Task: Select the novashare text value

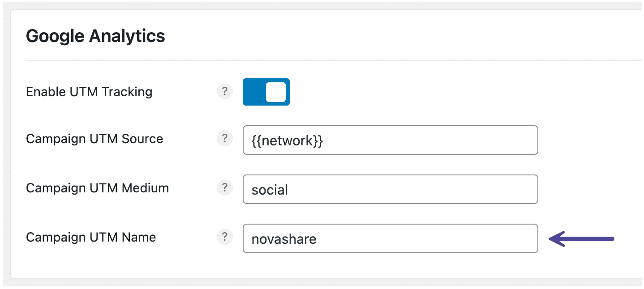Action: coord(283,238)
